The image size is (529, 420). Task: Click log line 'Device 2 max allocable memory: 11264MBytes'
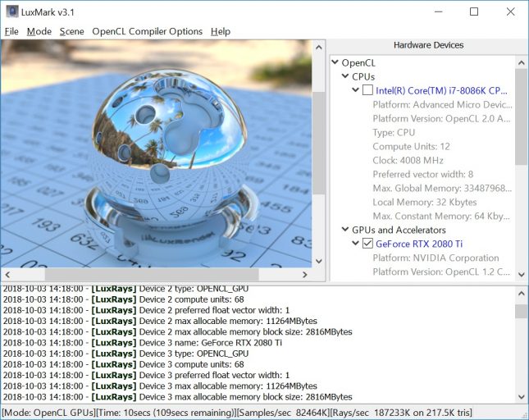click(160, 321)
